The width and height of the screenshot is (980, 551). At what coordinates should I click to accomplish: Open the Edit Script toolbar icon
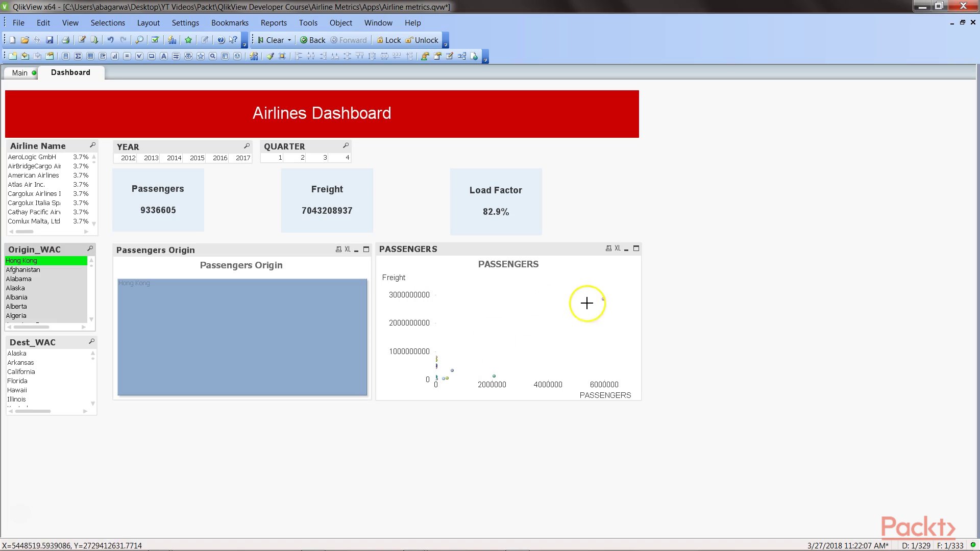[x=82, y=40]
